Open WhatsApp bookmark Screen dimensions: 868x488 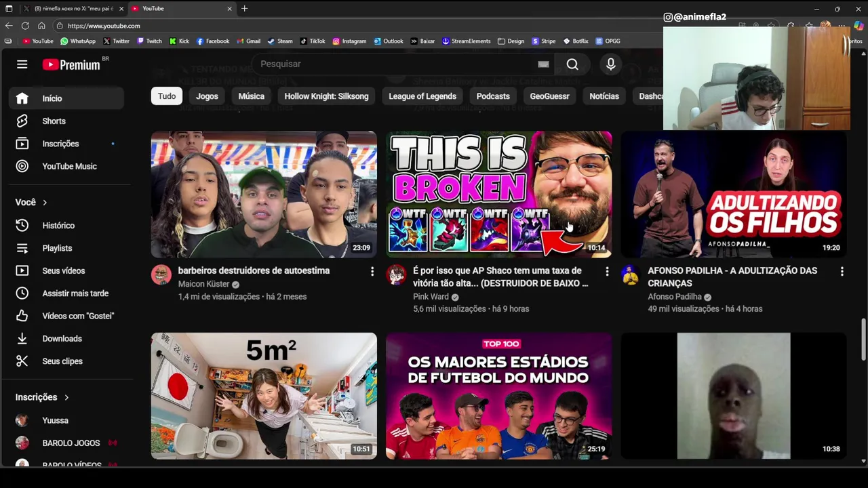point(78,41)
